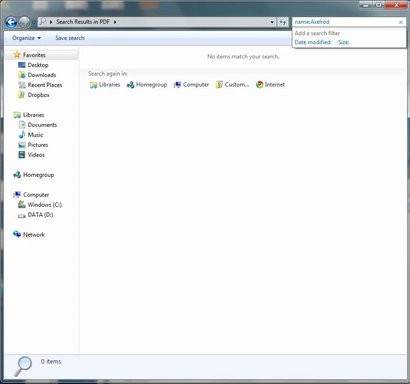Click the Refresh button beside address bar
Screen dimensions: 410x384
pos(283,22)
